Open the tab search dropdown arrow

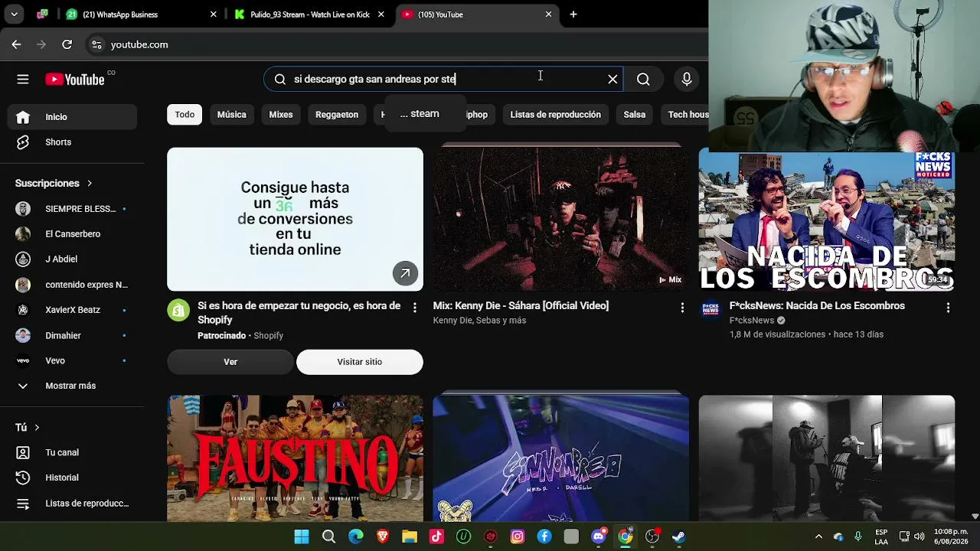point(14,14)
